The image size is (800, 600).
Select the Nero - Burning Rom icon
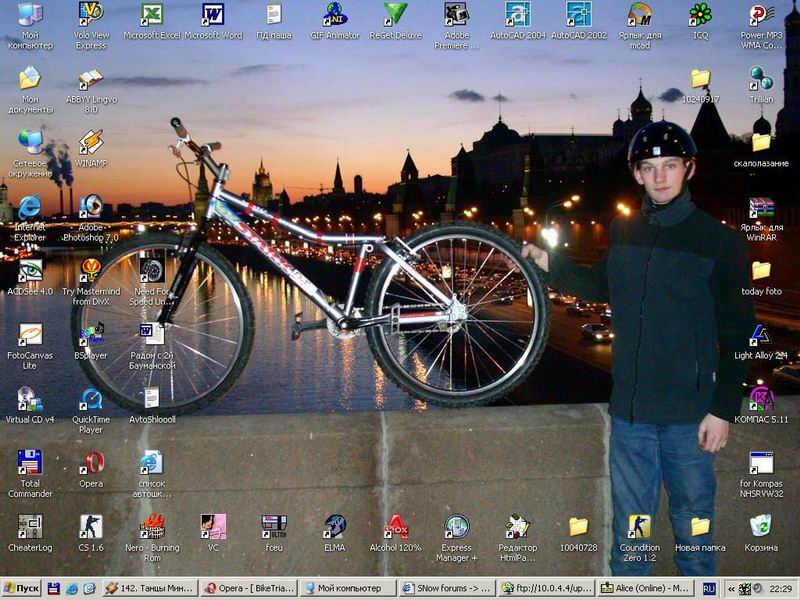152,526
